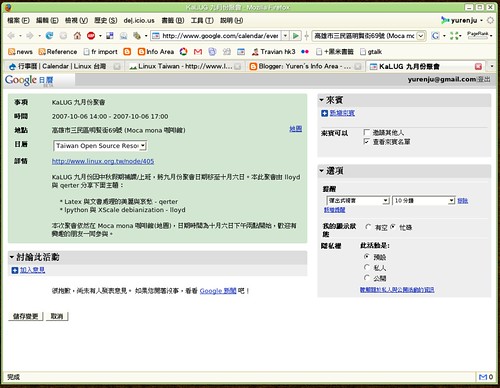Image resolution: width=500 pixels, height=388 pixels.
Task: Select the Busy (忙碌) radio button
Action: (x=393, y=227)
